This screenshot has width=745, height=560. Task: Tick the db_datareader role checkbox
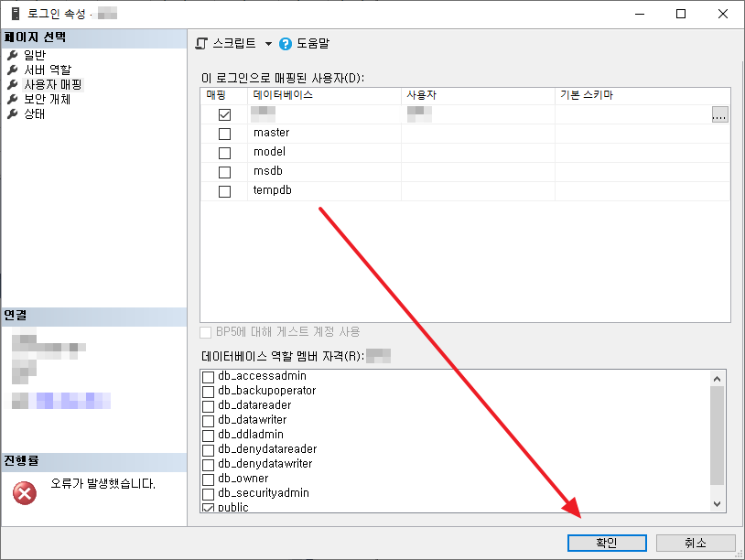(x=209, y=405)
